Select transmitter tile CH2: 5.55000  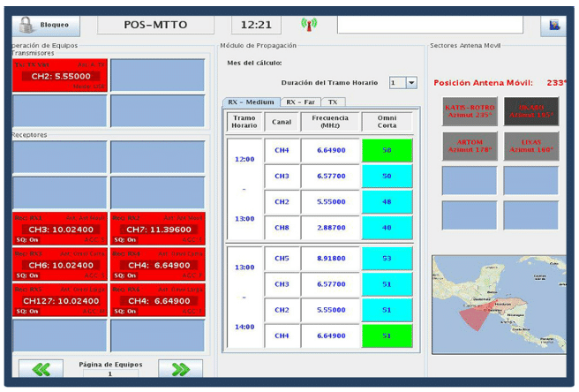point(58,76)
